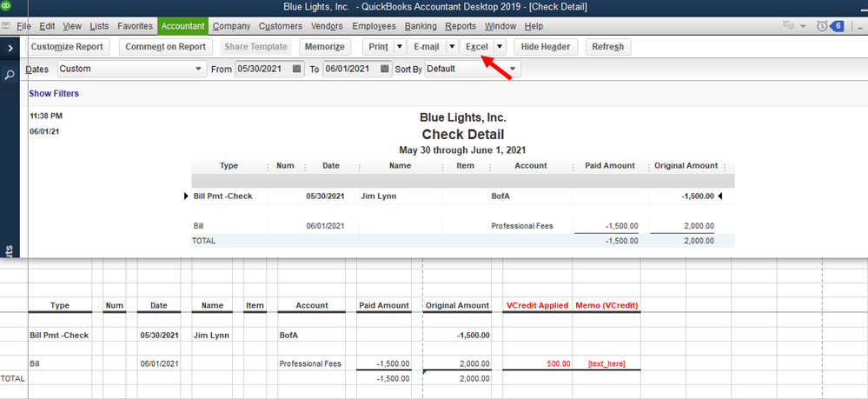
Task: Open the View menu
Action: pos(72,26)
